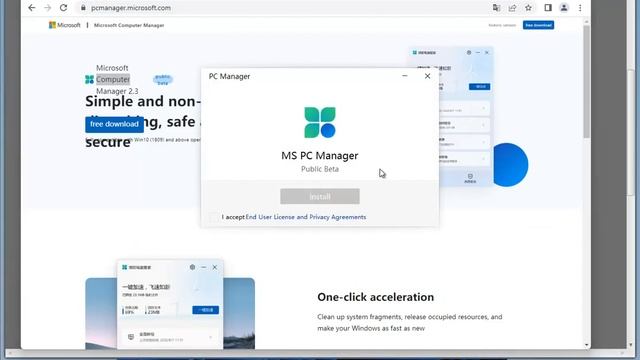Click the small free download button in the header
The height and width of the screenshot is (360, 640).
(x=538, y=25)
